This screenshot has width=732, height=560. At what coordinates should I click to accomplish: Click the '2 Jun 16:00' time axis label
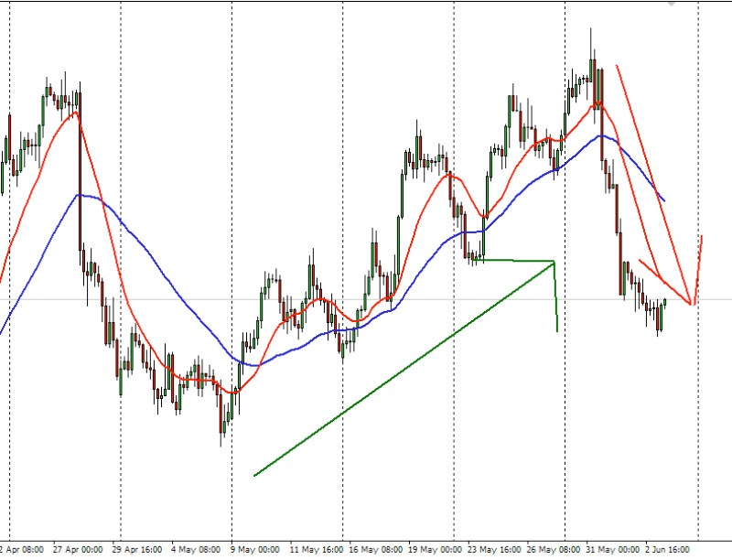point(668,550)
